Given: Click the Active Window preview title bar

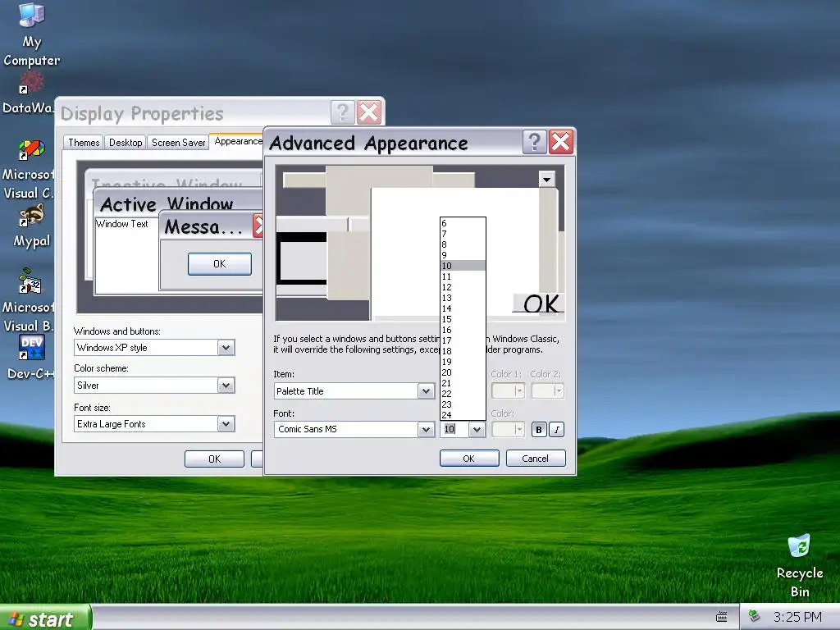Looking at the screenshot, I should 178,203.
